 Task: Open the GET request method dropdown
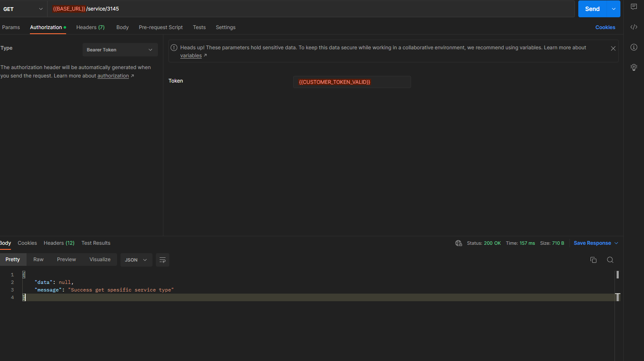click(23, 8)
